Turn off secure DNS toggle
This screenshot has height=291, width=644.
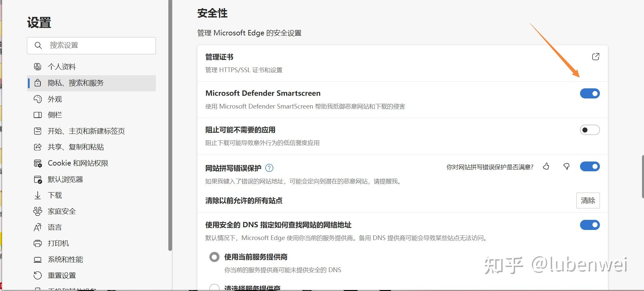590,225
